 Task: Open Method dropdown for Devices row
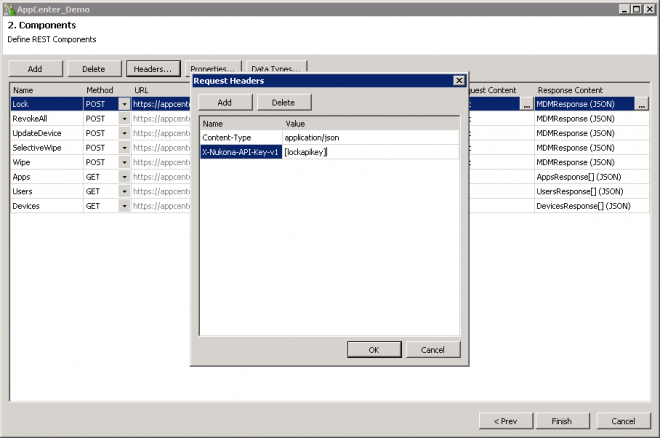pos(124,206)
